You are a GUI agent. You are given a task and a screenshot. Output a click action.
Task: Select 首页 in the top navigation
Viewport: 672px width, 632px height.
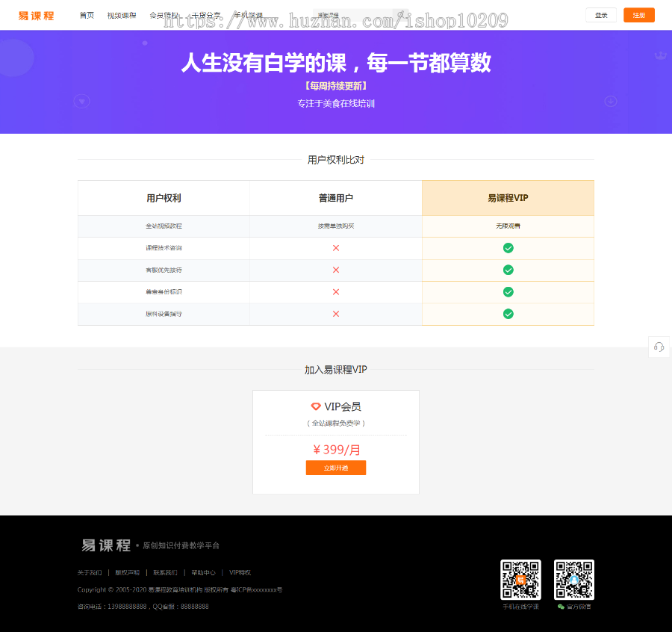pos(87,14)
